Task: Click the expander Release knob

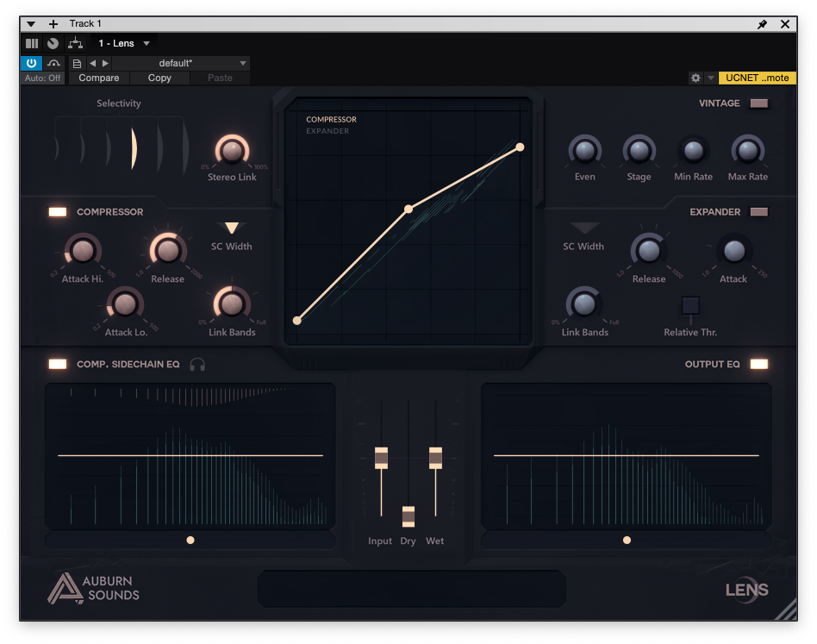Action: (x=649, y=251)
